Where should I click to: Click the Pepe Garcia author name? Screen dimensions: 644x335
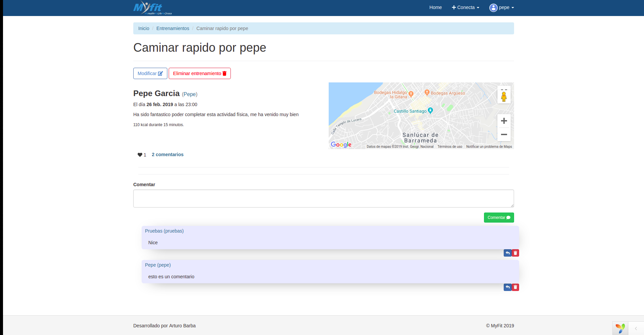click(x=156, y=93)
